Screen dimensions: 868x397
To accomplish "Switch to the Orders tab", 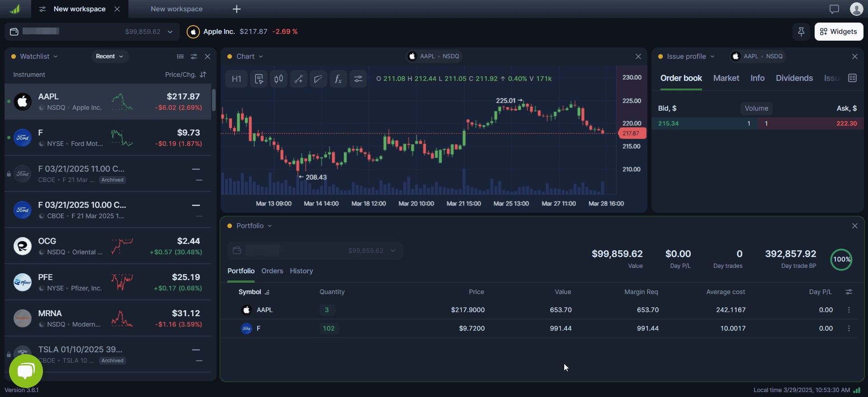I will (272, 271).
